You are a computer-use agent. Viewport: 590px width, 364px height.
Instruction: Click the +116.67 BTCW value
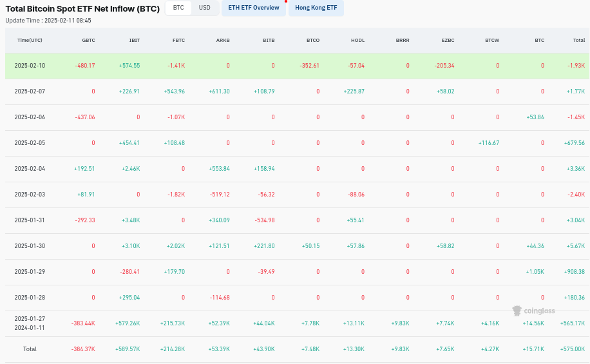coord(489,143)
